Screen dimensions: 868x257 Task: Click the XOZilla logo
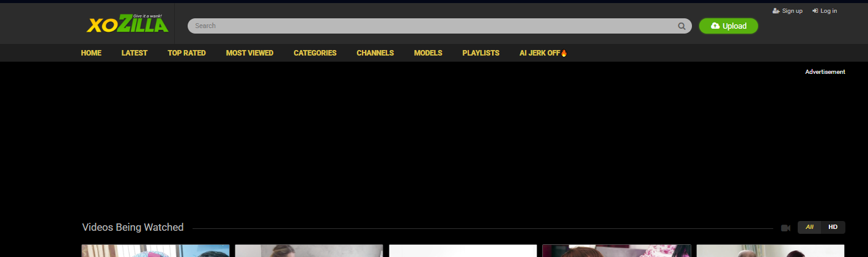point(127,24)
